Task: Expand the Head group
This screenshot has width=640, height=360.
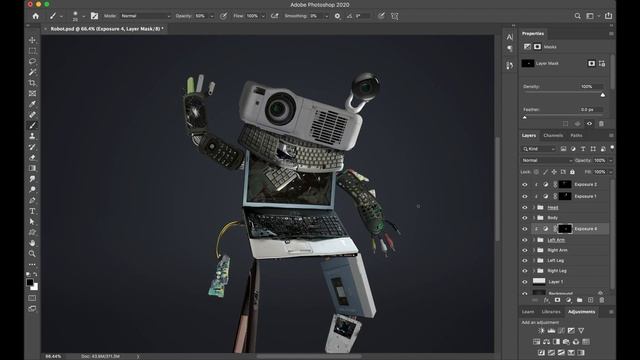Action: tap(534, 207)
